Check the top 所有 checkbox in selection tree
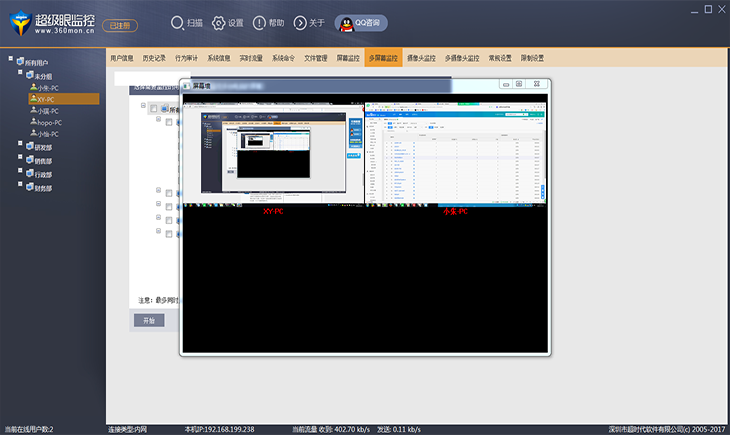The image size is (730, 435). 153,110
